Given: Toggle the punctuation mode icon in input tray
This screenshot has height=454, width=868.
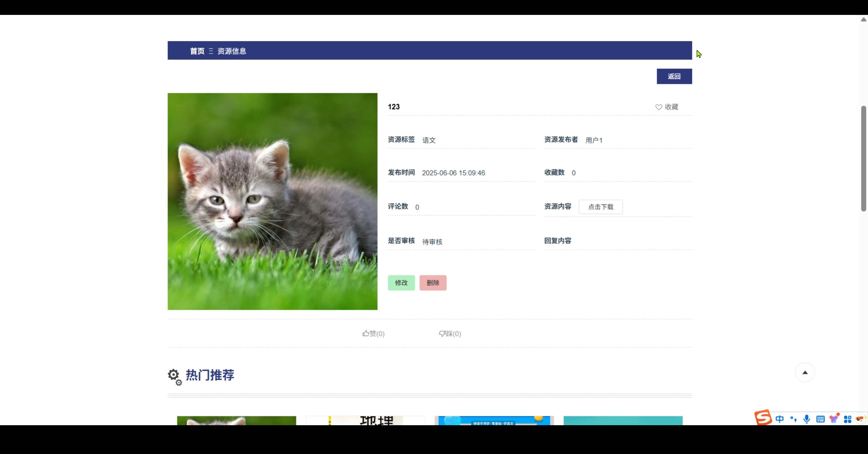Looking at the screenshot, I should pyautogui.click(x=793, y=419).
